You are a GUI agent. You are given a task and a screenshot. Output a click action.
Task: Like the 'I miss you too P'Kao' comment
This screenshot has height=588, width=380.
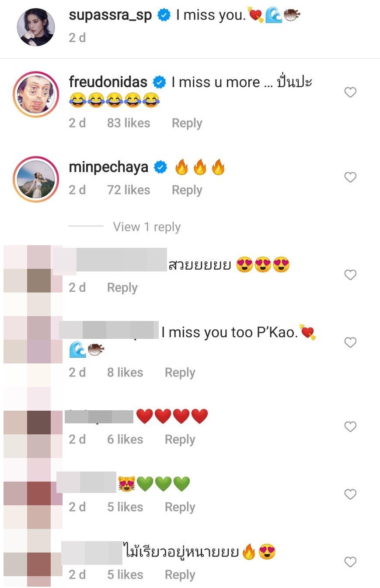click(350, 342)
